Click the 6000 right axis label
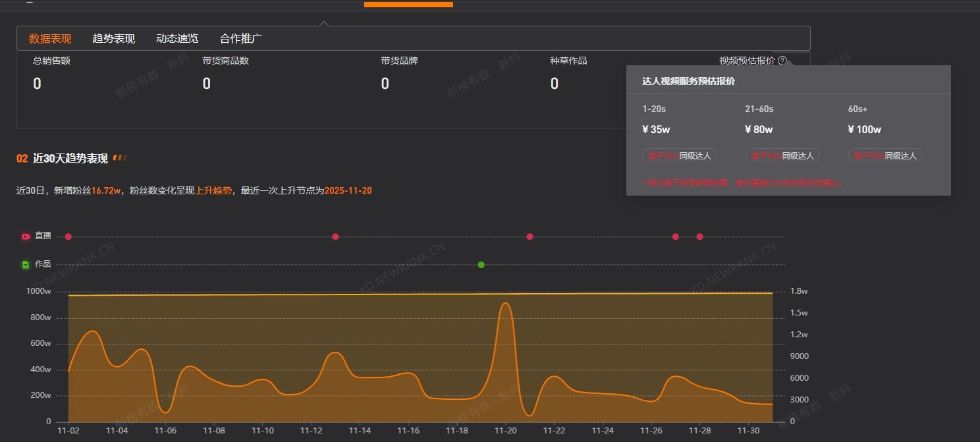 coord(800,378)
